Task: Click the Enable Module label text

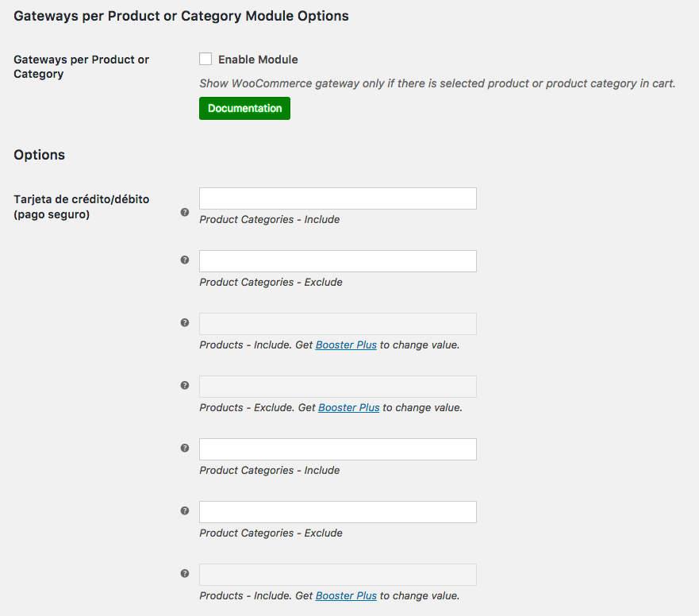Action: click(258, 60)
